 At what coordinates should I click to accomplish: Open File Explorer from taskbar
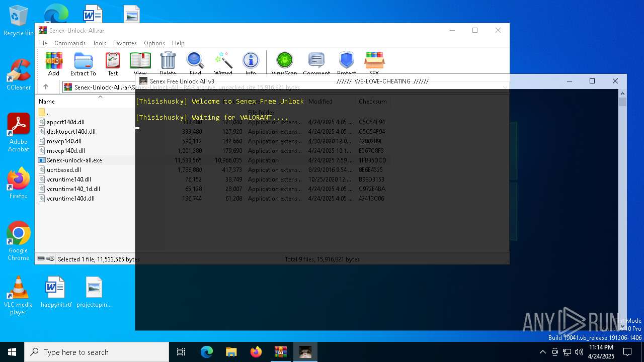click(x=231, y=352)
